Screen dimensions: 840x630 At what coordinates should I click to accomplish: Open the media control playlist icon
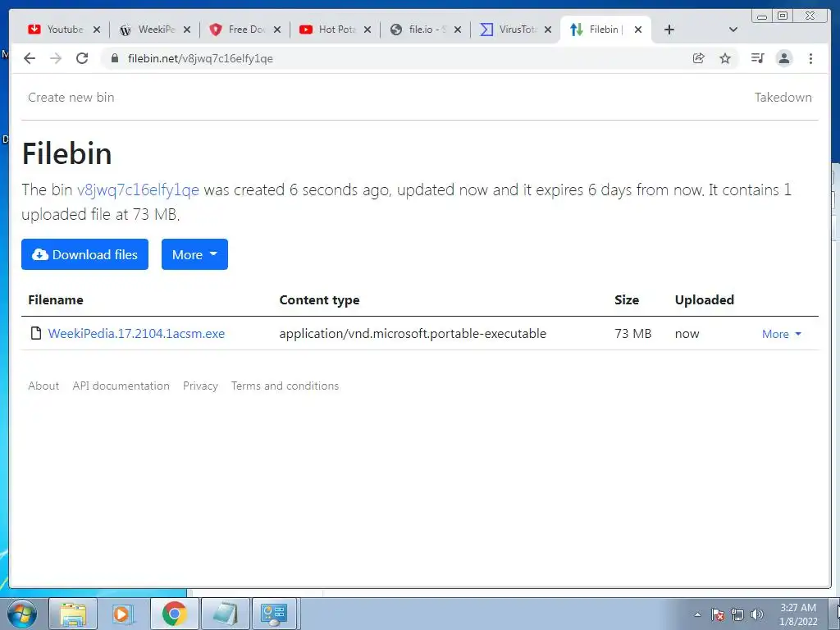757,58
